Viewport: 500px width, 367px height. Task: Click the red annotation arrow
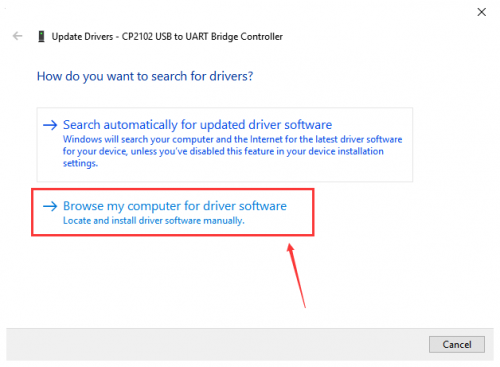pos(296,275)
